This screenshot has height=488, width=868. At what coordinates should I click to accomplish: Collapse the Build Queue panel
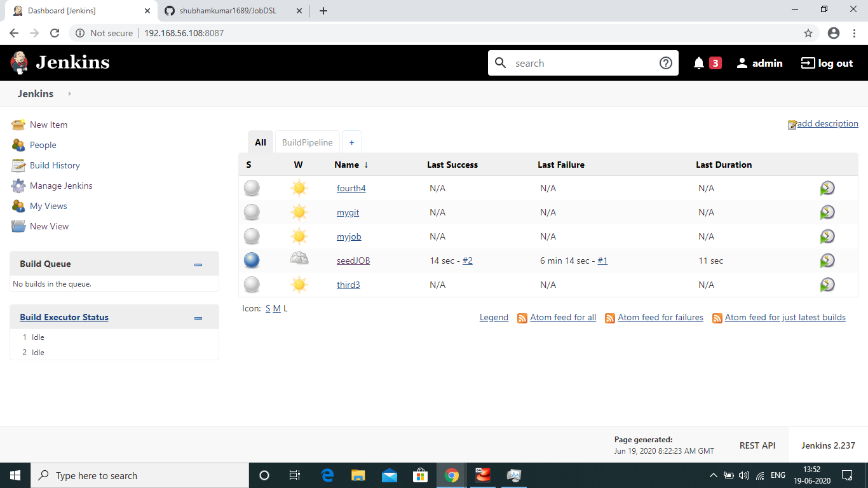pyautogui.click(x=198, y=264)
